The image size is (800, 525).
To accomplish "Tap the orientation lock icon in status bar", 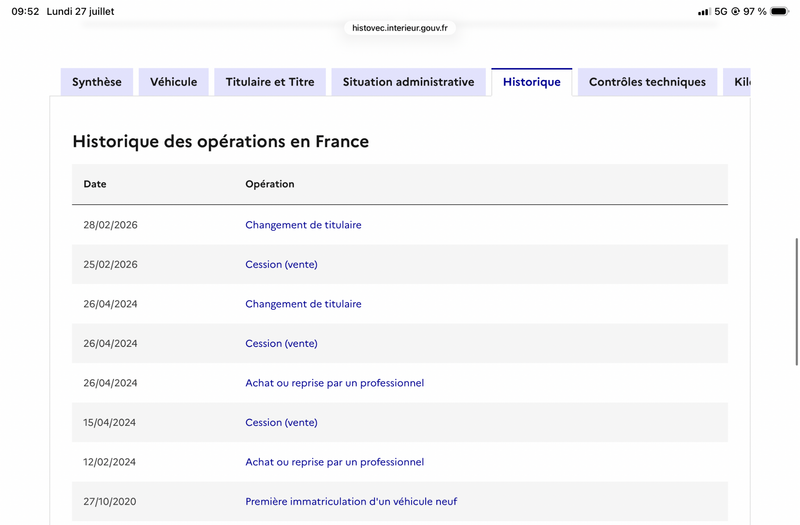I will [x=735, y=11].
